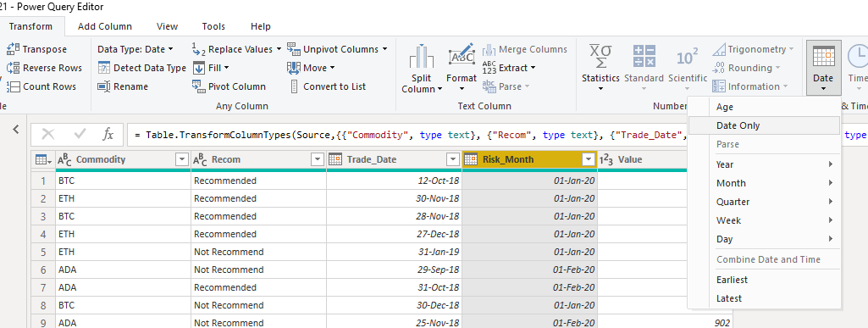Viewport: 868px width, 328px height.
Task: Click the formula bar cancel X icon
Action: pyautogui.click(x=48, y=134)
